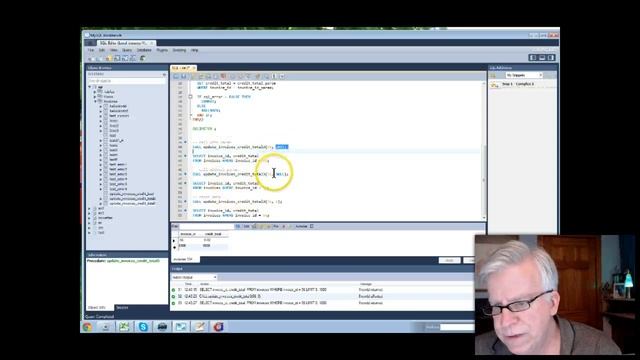Run Explain on the current statement
The height and width of the screenshot is (360, 640).
point(209,76)
